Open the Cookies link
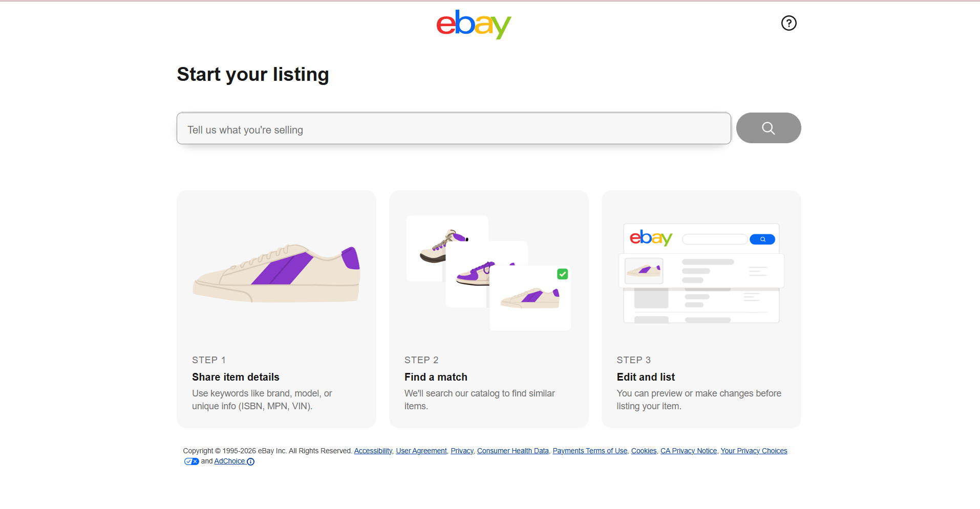The height and width of the screenshot is (509, 980). coord(644,451)
